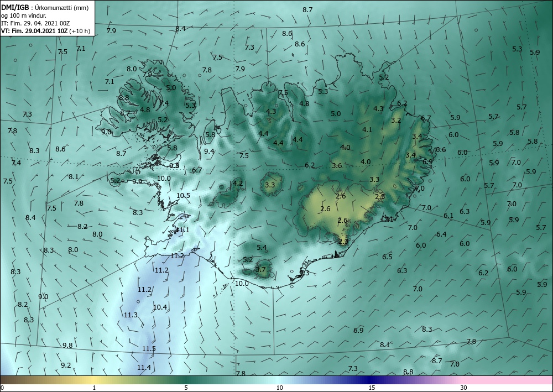Select the 4.2 value on the glacier
The image size is (553, 392).
[x=238, y=183]
